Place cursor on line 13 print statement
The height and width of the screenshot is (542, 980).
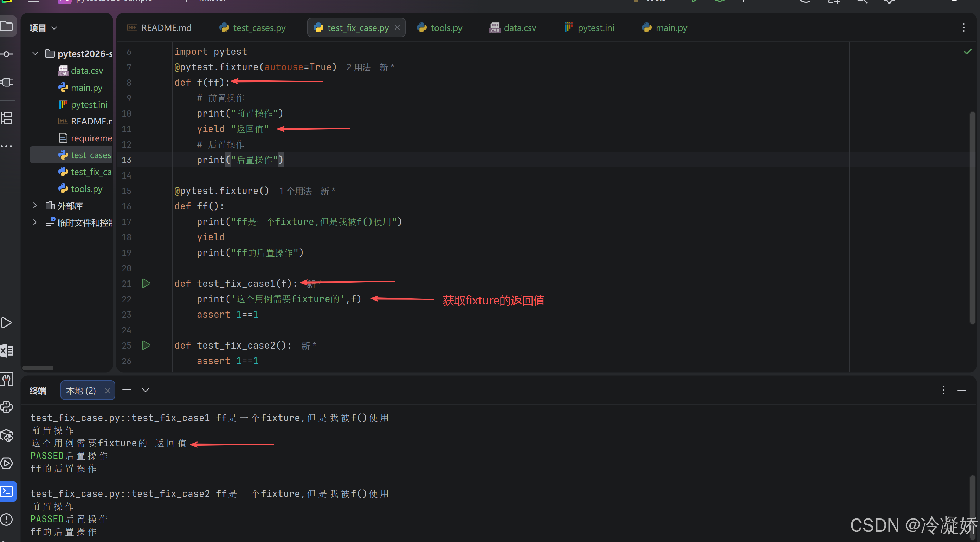coord(240,160)
